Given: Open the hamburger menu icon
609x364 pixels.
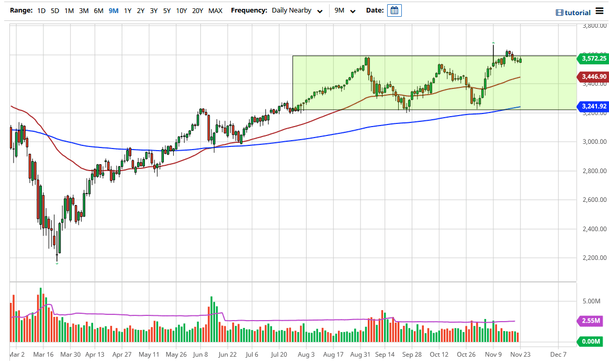Looking at the screenshot, I should tap(600, 12).
